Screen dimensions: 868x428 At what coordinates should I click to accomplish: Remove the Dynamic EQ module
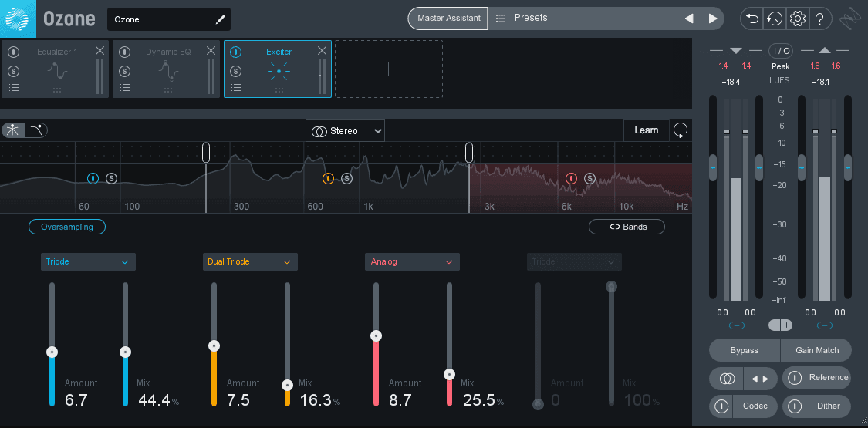coord(211,51)
